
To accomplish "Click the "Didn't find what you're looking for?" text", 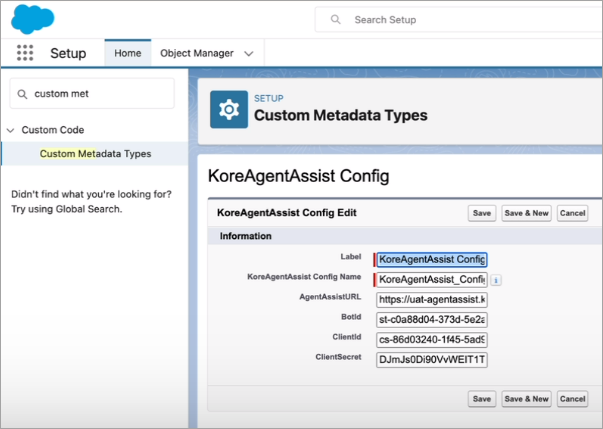I will pos(91,194).
